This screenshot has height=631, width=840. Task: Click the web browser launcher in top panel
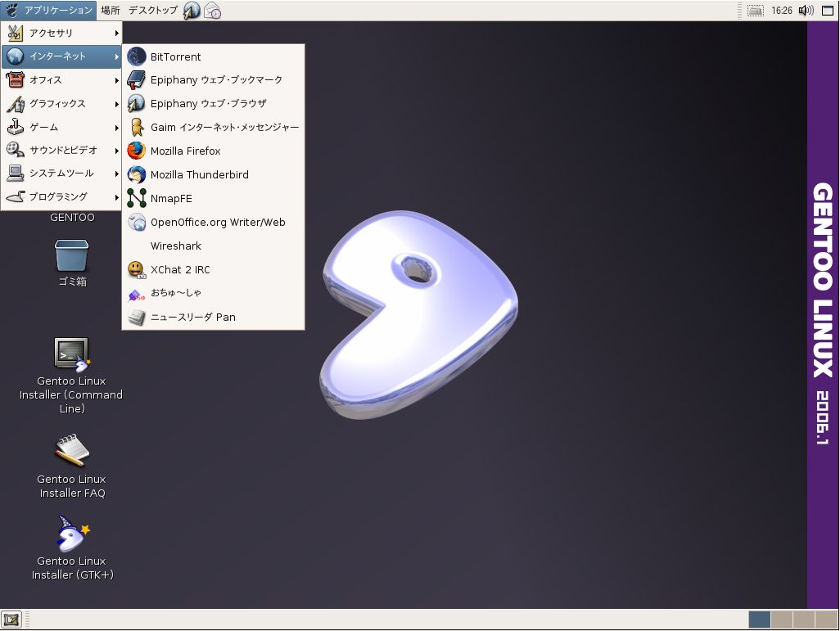click(192, 10)
